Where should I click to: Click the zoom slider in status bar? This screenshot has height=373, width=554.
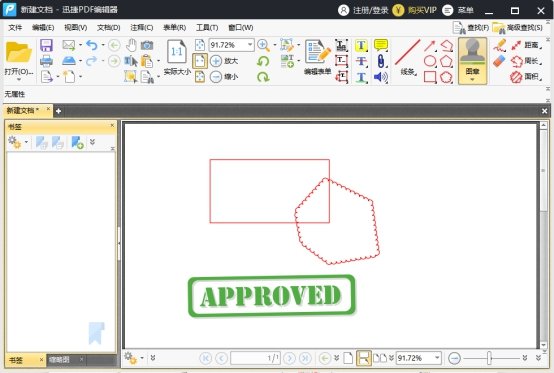[x=489, y=358]
